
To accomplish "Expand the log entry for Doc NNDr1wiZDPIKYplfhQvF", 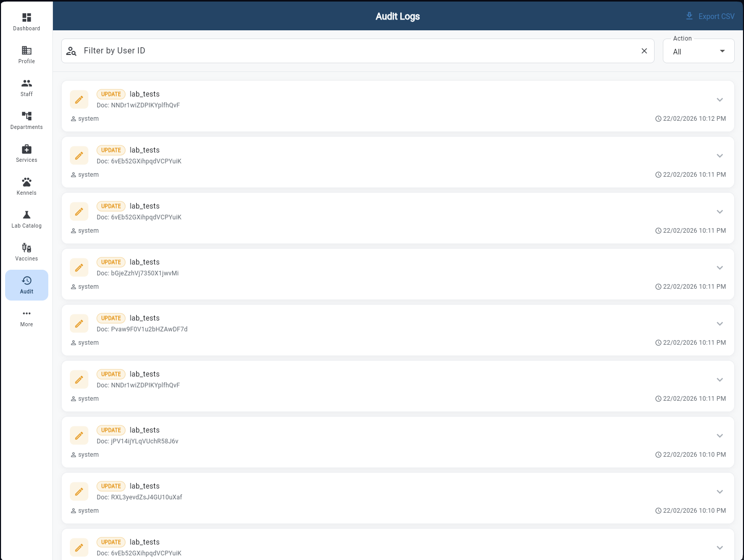I will [x=720, y=100].
